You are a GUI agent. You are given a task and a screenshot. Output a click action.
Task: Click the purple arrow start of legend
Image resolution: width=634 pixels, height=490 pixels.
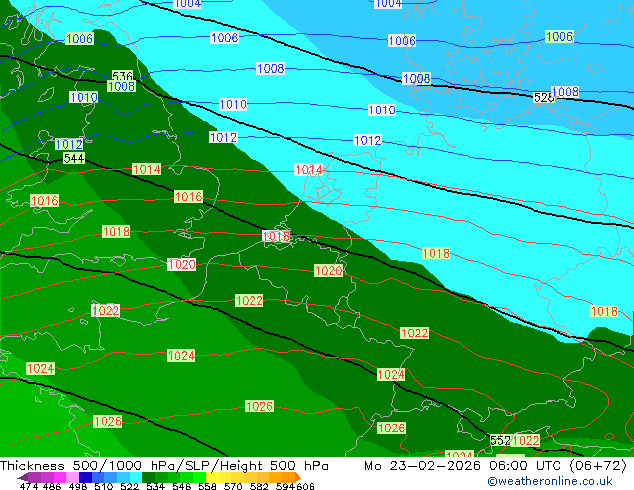click(22, 477)
